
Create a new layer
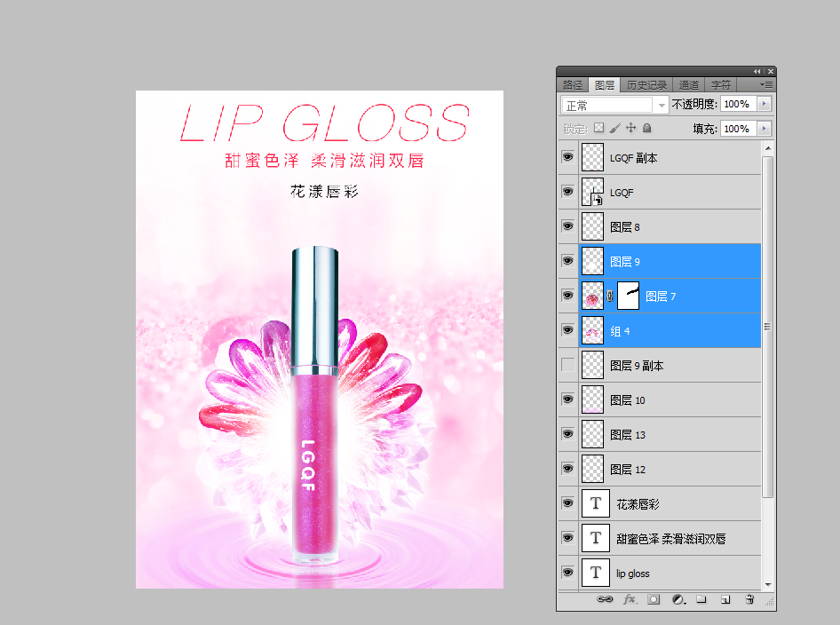tap(725, 599)
